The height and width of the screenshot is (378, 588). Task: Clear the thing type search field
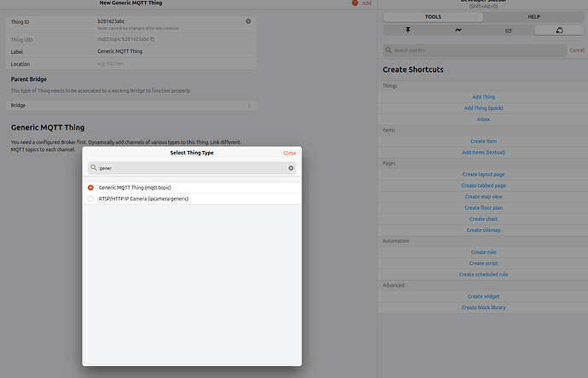coord(291,168)
